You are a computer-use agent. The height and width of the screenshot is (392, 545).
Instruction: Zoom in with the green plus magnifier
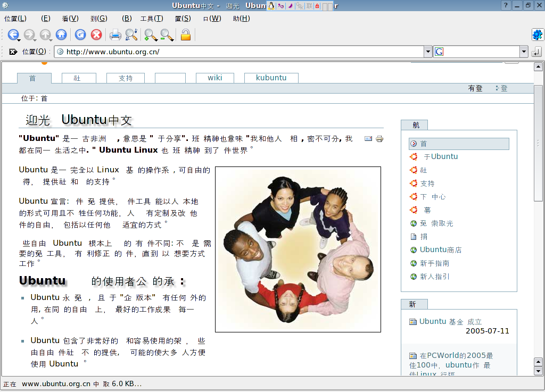(x=150, y=35)
